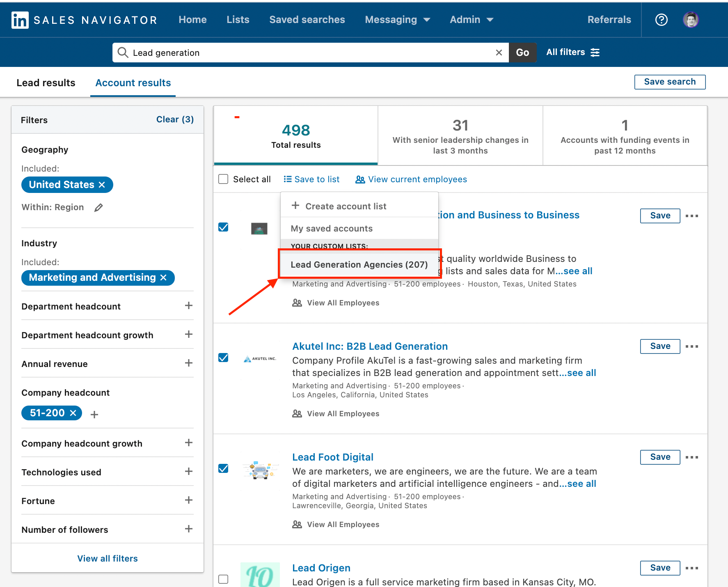Save the Akutel Inc account
This screenshot has width=728, height=587.
point(660,346)
